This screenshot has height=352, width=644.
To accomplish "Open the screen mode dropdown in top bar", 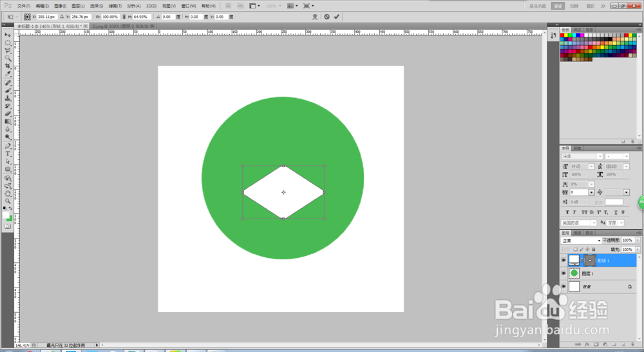I will point(308,6).
